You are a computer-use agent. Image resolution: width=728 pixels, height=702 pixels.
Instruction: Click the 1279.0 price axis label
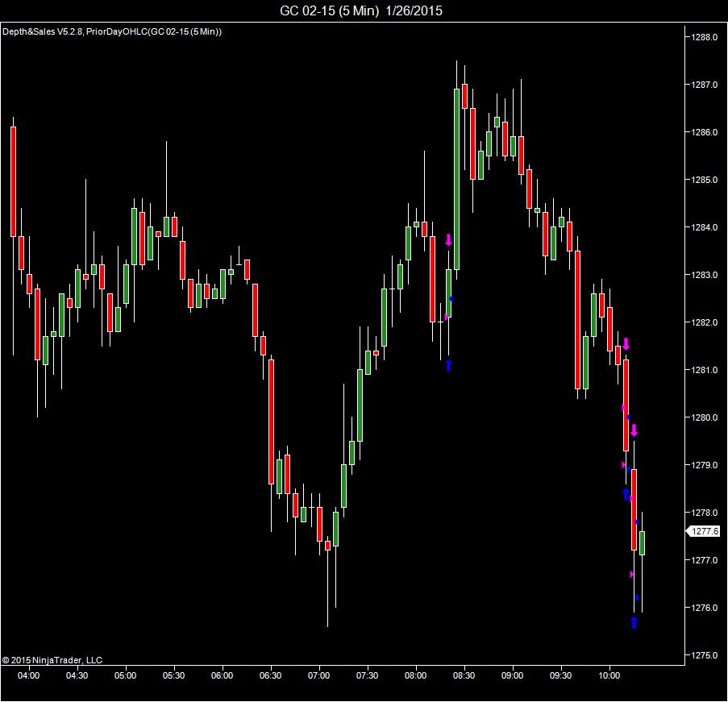coord(705,465)
